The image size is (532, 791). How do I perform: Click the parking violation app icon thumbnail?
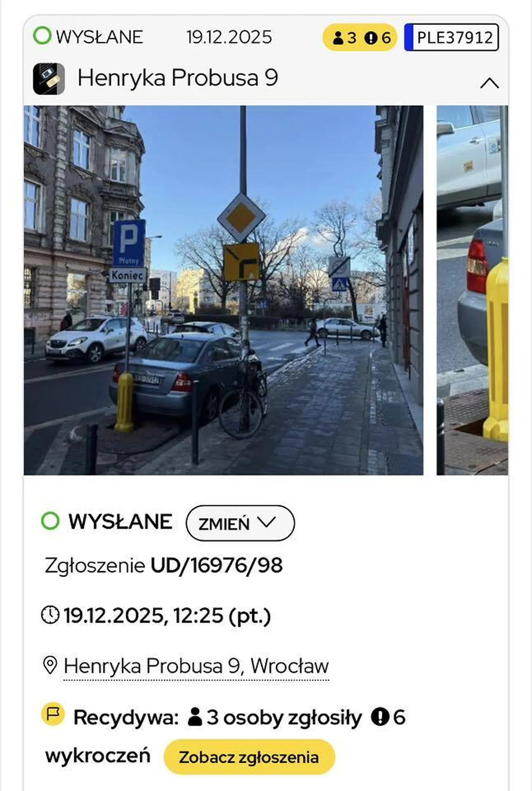tap(49, 79)
